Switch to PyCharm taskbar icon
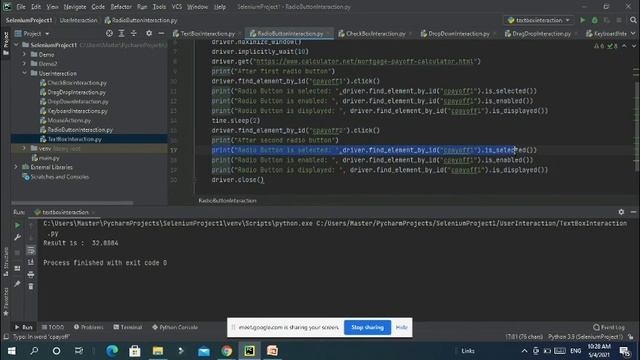Image resolution: width=640 pixels, height=360 pixels. (x=249, y=351)
